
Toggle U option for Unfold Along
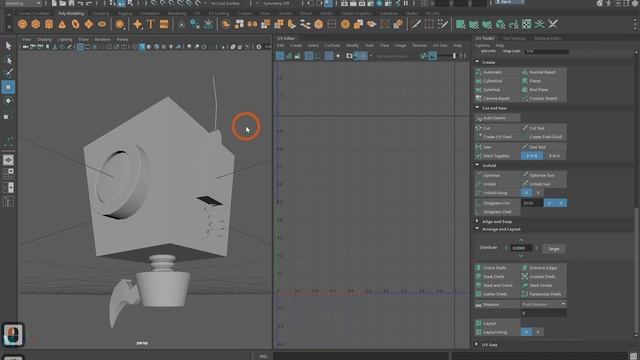point(527,193)
